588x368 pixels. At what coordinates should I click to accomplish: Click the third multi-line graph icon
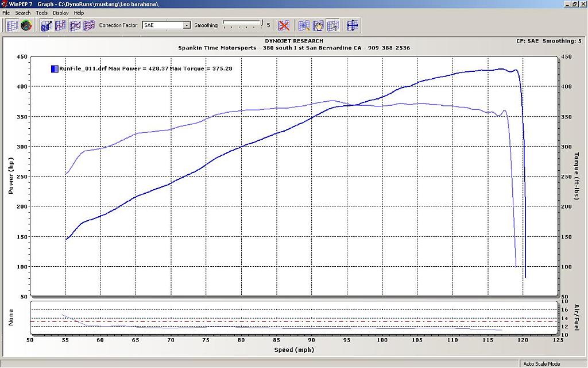pyautogui.click(x=75, y=25)
